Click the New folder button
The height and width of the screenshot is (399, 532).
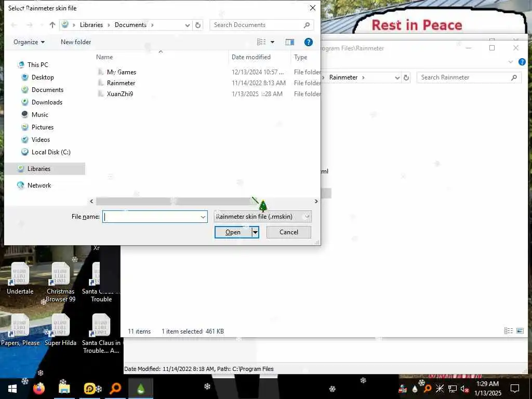click(76, 42)
